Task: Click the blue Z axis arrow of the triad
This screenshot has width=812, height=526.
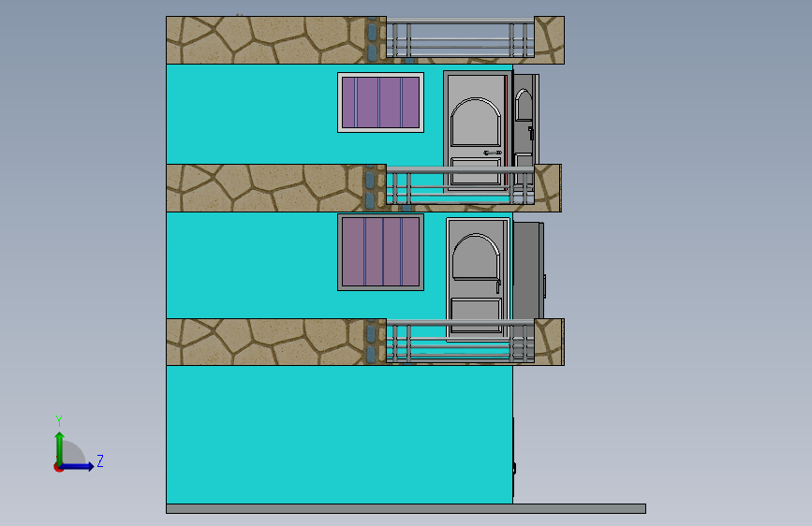Action: (78, 466)
